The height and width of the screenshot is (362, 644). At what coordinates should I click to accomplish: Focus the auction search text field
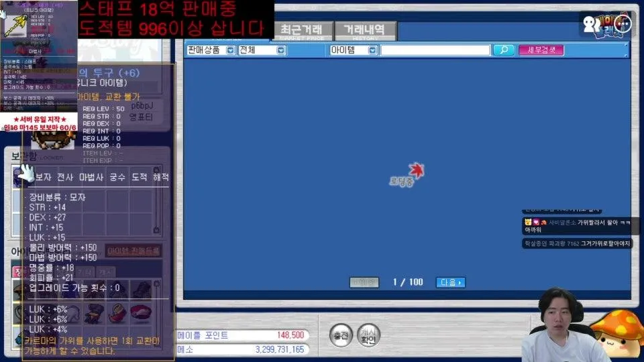click(435, 50)
